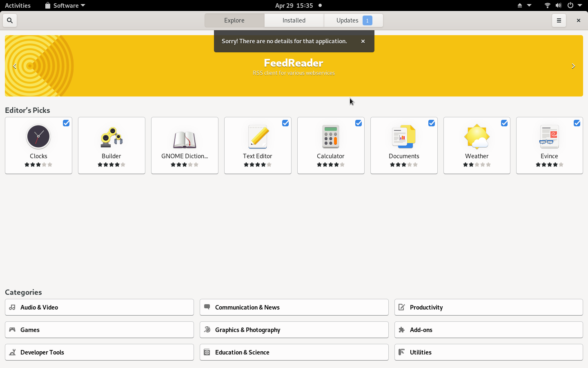This screenshot has height=368, width=588.
Task: Click the eject icon in top bar
Action: (520, 5)
